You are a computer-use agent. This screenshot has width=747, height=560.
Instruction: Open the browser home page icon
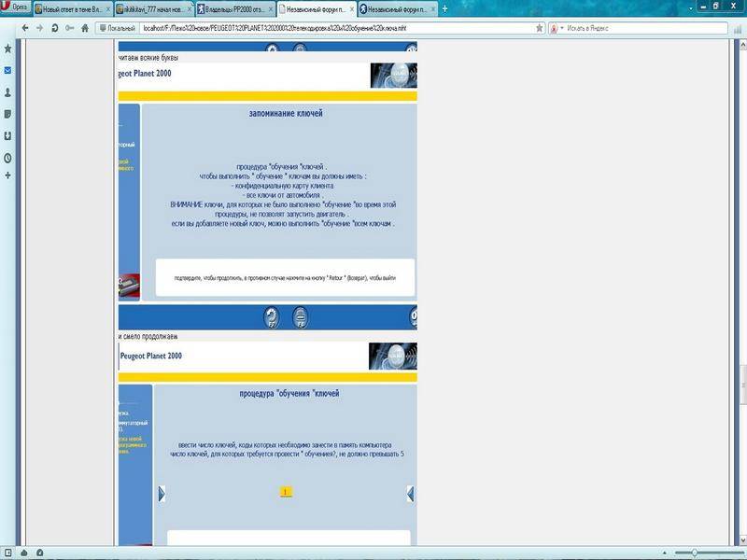[85, 28]
